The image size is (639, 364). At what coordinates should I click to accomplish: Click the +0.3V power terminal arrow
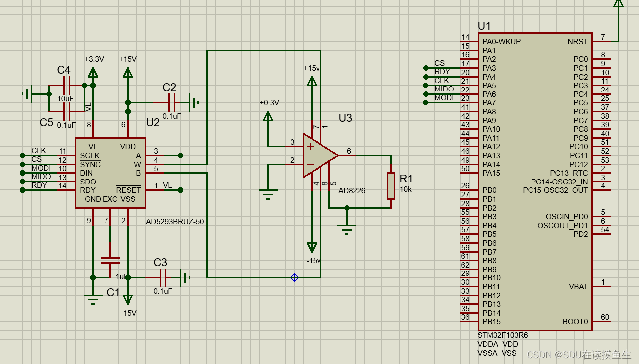pos(268,116)
